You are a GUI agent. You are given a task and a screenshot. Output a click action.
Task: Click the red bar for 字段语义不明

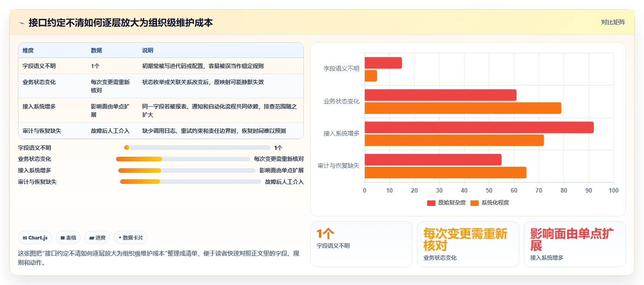pos(383,63)
